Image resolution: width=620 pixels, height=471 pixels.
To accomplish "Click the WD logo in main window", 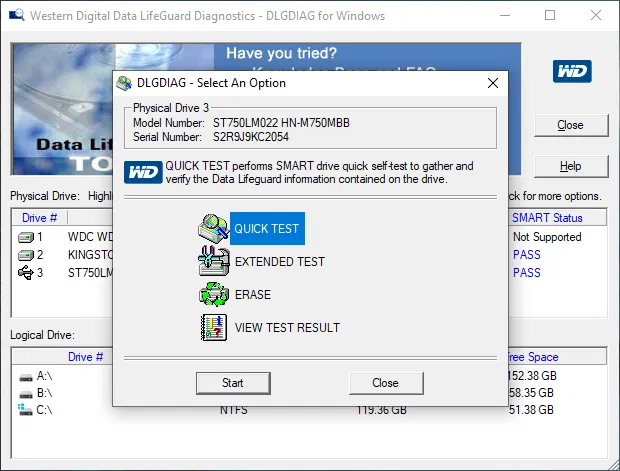I will [x=572, y=71].
